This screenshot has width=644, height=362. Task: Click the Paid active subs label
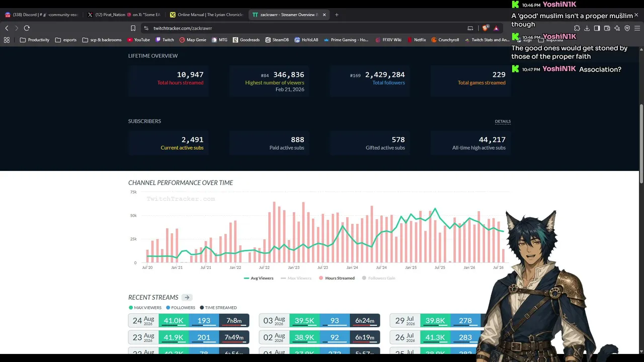(x=287, y=148)
